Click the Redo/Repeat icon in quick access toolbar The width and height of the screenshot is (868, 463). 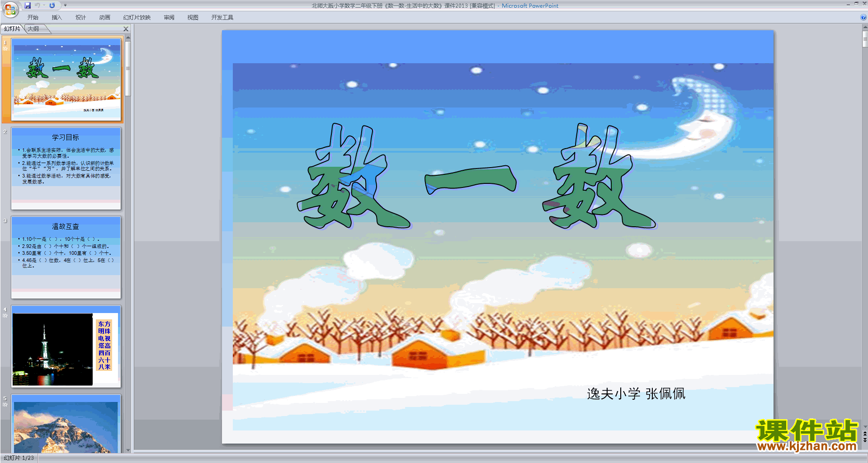52,5
